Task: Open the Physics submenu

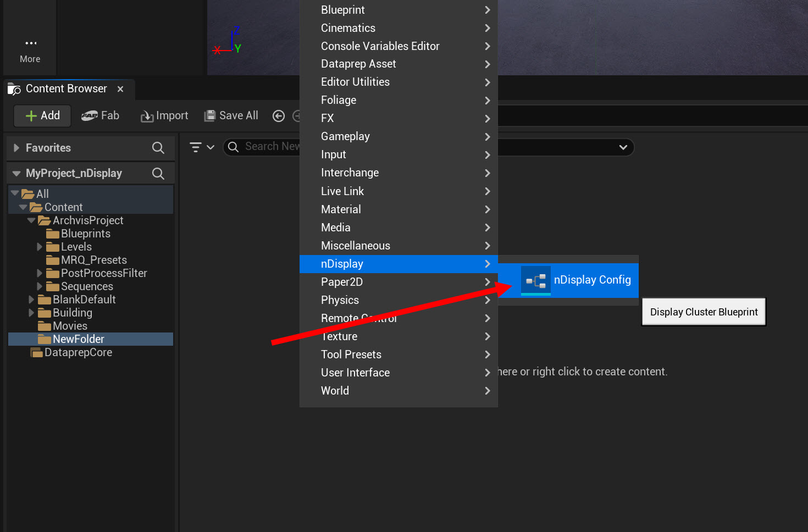Action: [x=399, y=300]
